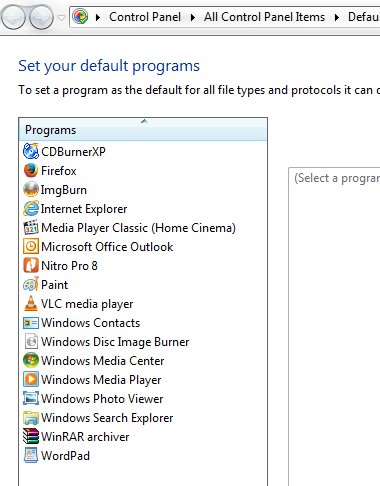This screenshot has height=486, width=380.
Task: Click the Internet Explorer icon
Action: click(31, 209)
